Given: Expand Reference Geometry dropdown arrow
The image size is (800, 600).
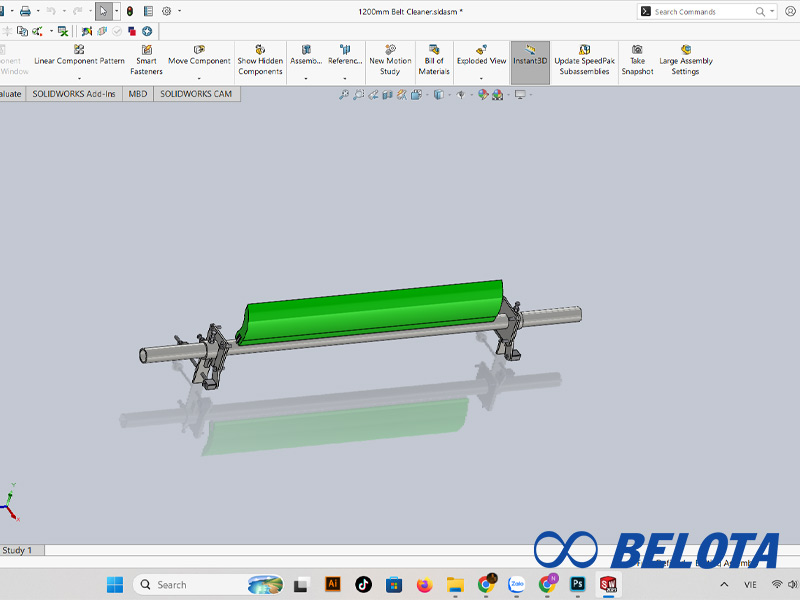Looking at the screenshot, I should 345,79.
